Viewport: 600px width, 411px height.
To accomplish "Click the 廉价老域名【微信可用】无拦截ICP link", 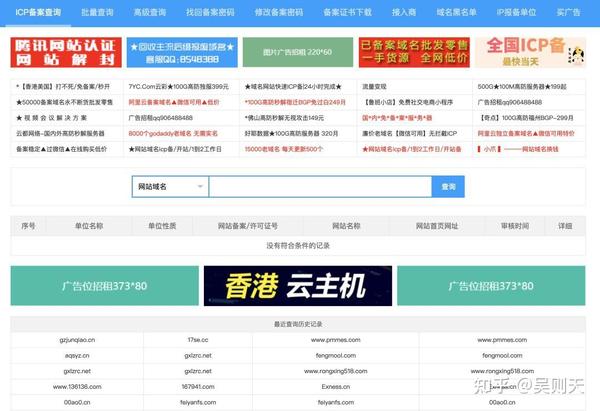I will (409, 134).
